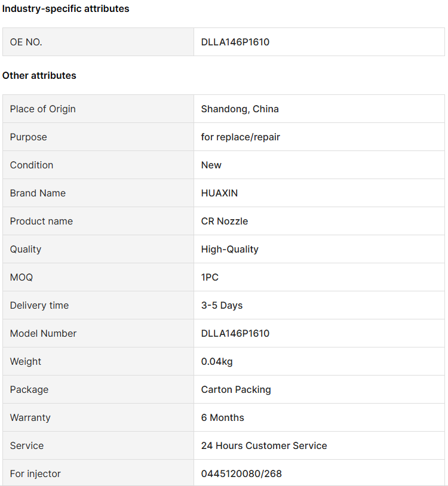Click the Shandong, China value
This screenshot has width=448, height=486.
[x=240, y=109]
